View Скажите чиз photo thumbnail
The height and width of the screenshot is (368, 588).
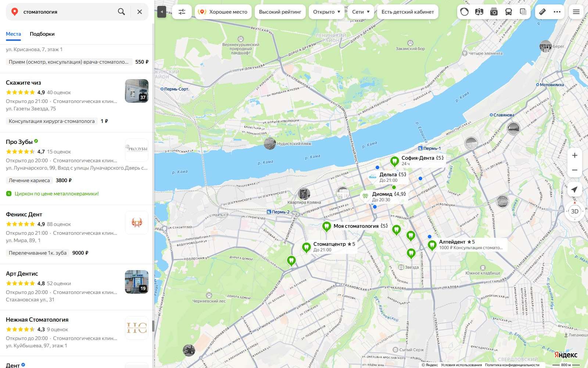click(137, 91)
